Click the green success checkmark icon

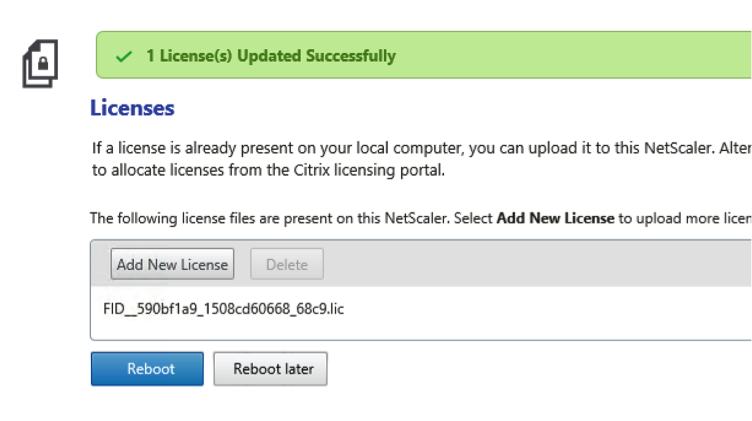124,56
